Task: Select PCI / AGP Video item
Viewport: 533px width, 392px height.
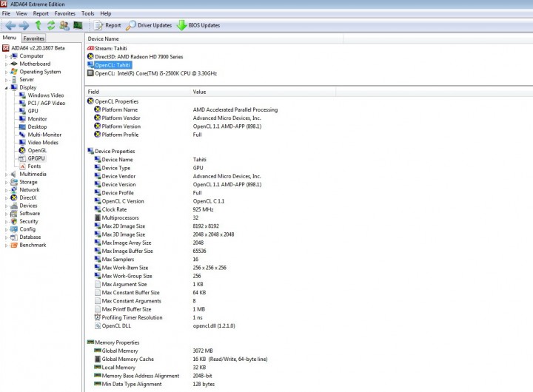Action: [42, 104]
